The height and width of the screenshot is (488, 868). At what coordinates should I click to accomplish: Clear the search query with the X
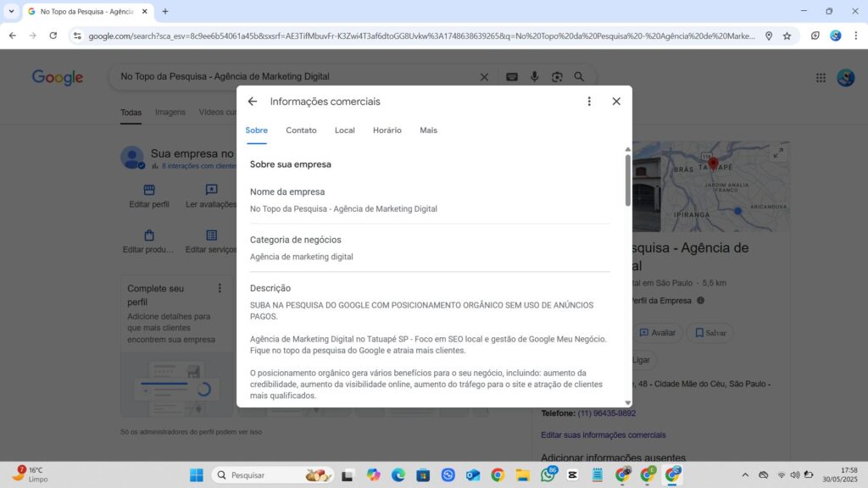[484, 76]
